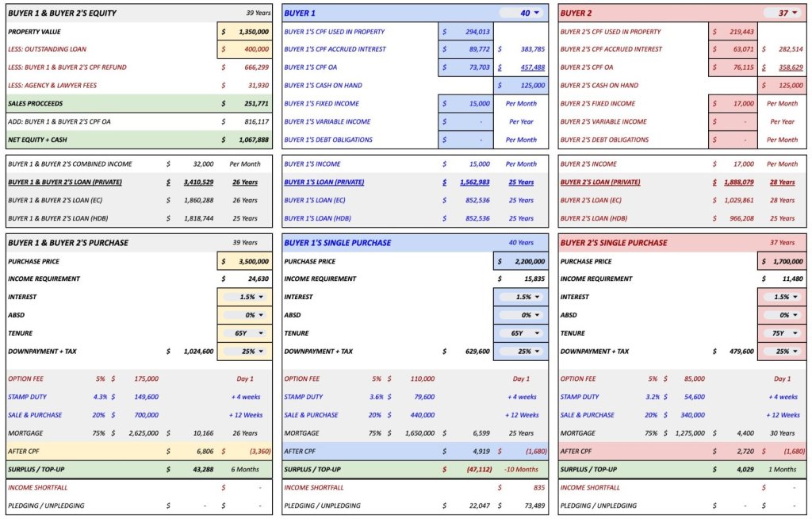The height and width of the screenshot is (519, 812).
Task: Click joint downpayment + tax value 1,024,600
Action: (198, 352)
